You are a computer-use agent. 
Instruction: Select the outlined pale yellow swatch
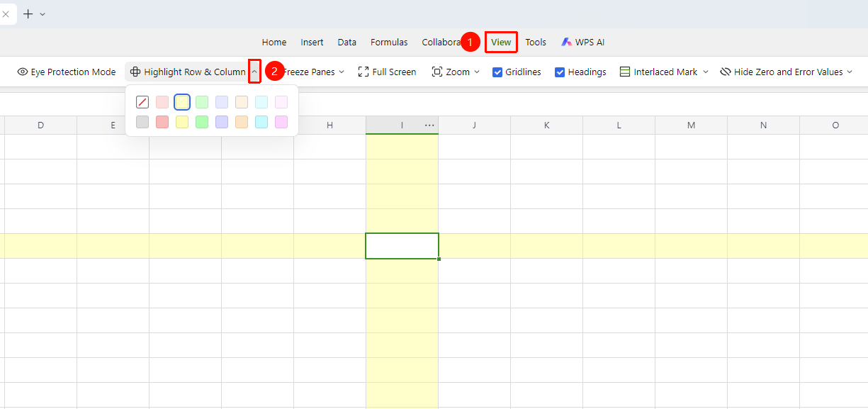[x=182, y=102]
